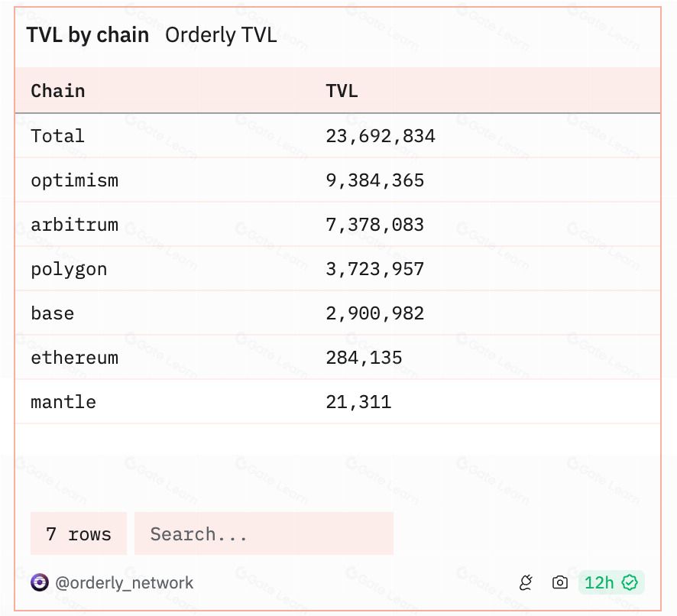Open the @orderly_network profile link

pos(124,582)
